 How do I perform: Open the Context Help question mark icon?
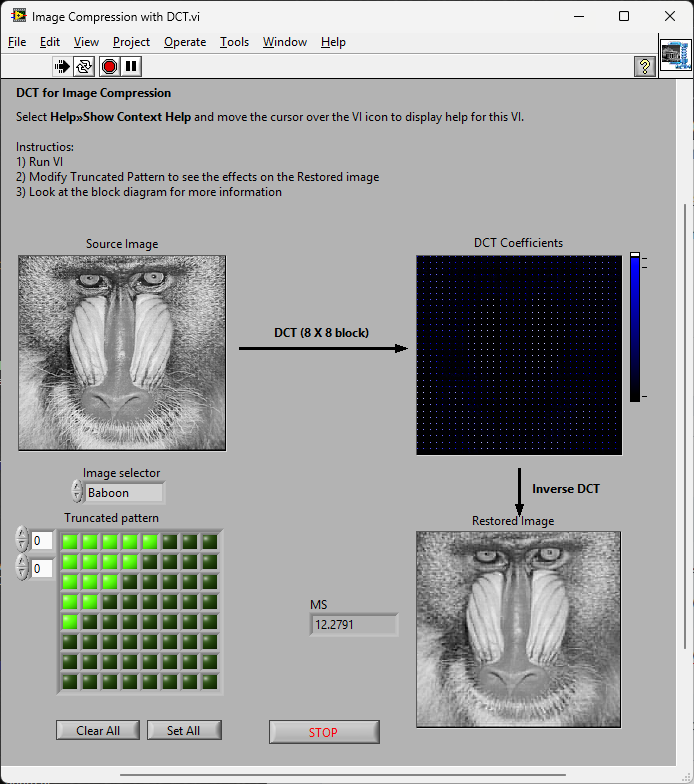[x=645, y=66]
